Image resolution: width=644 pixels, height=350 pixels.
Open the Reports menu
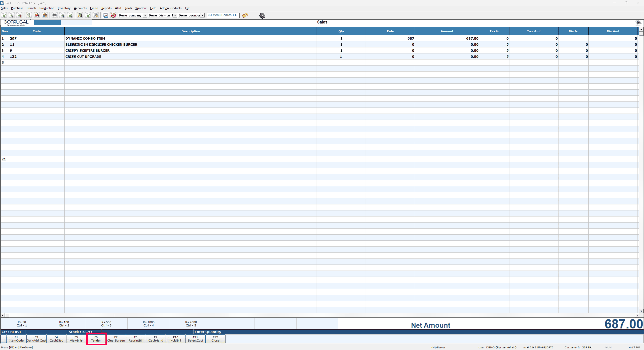point(106,8)
